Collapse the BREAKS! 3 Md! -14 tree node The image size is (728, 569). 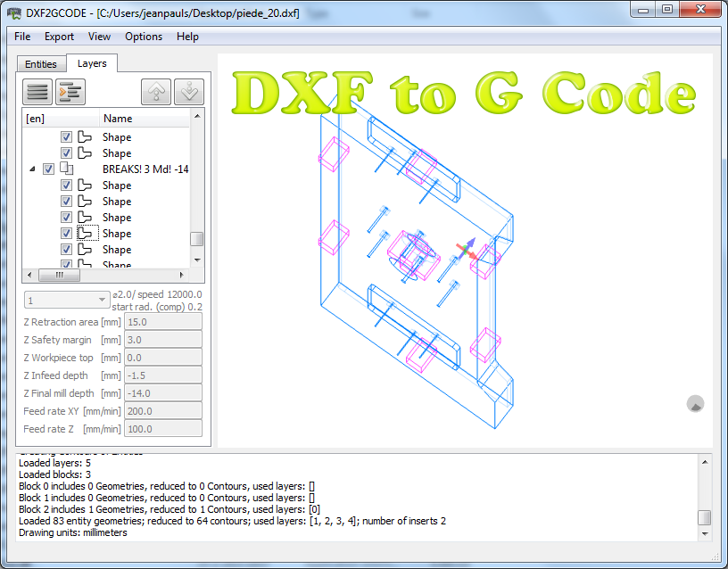click(x=32, y=169)
